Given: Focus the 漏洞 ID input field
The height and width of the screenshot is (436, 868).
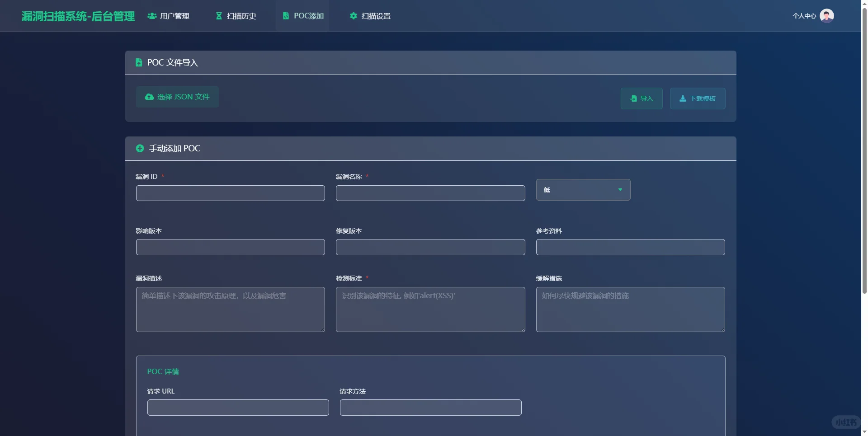Looking at the screenshot, I should point(231,193).
